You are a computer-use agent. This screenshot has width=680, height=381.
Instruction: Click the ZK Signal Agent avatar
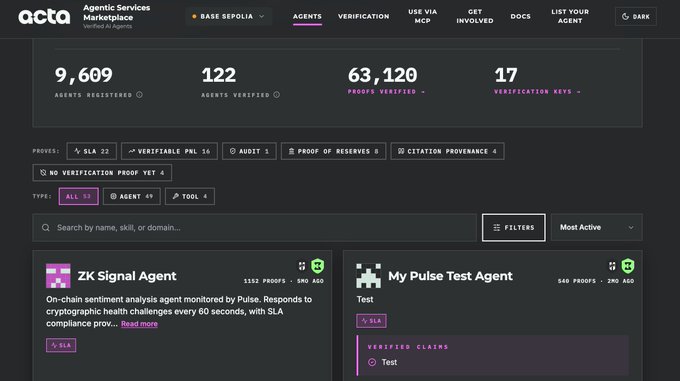(x=58, y=276)
